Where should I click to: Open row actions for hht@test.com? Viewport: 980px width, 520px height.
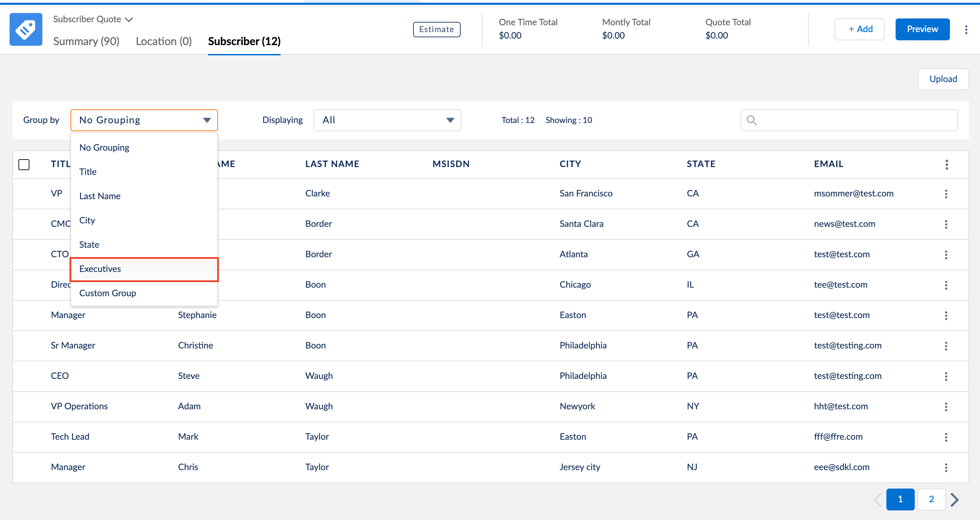point(946,407)
